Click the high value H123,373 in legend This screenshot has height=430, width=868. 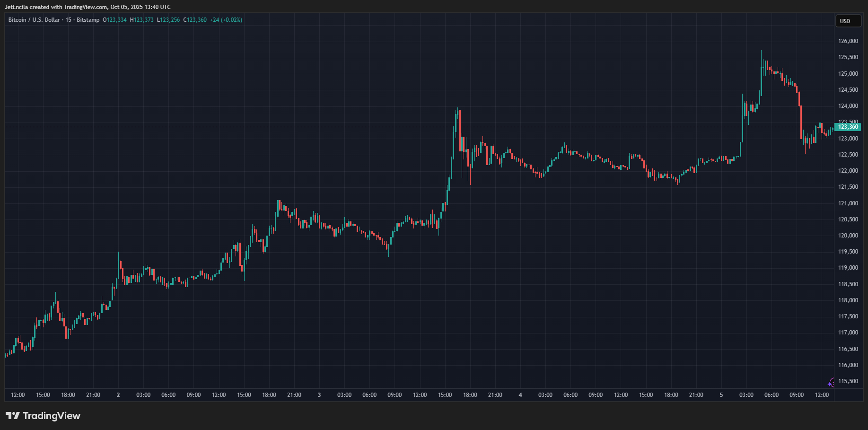click(x=142, y=20)
